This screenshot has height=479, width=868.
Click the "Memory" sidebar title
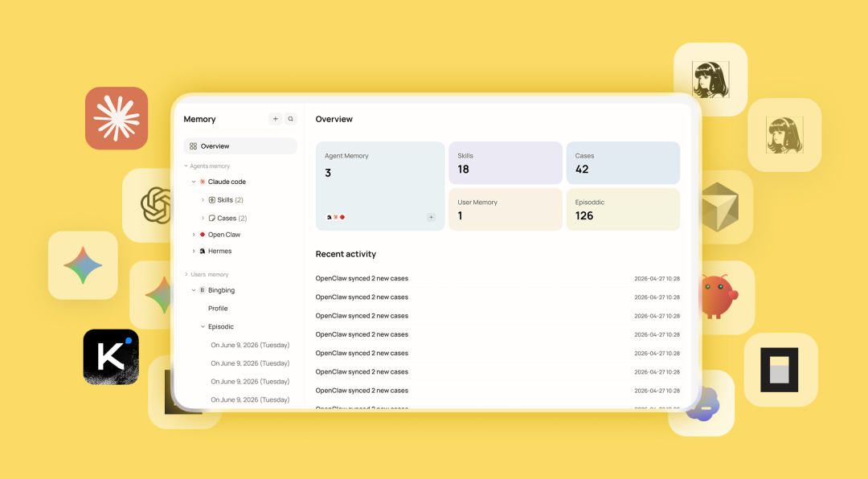tap(199, 119)
